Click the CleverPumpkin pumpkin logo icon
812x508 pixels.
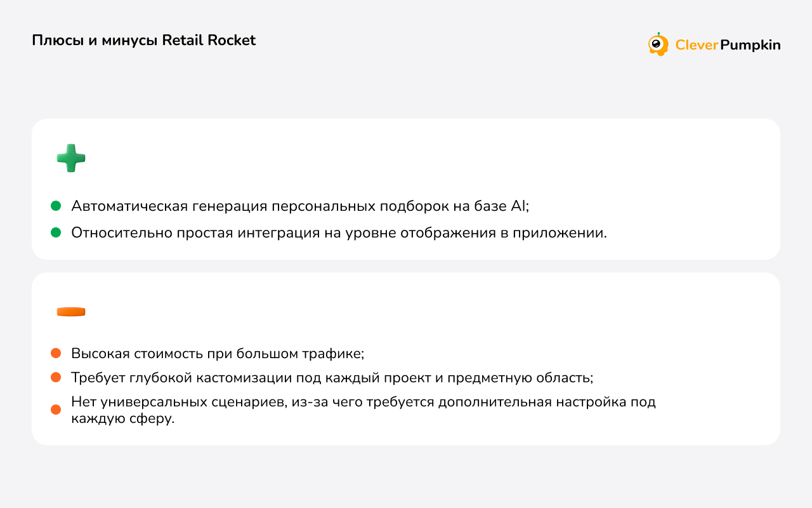click(658, 44)
